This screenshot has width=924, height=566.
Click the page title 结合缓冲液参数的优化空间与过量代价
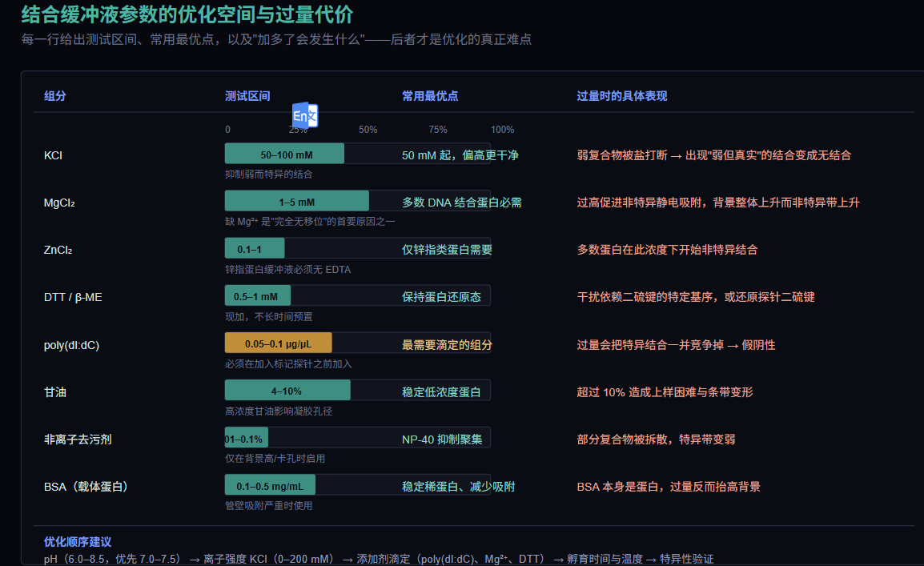[187, 14]
